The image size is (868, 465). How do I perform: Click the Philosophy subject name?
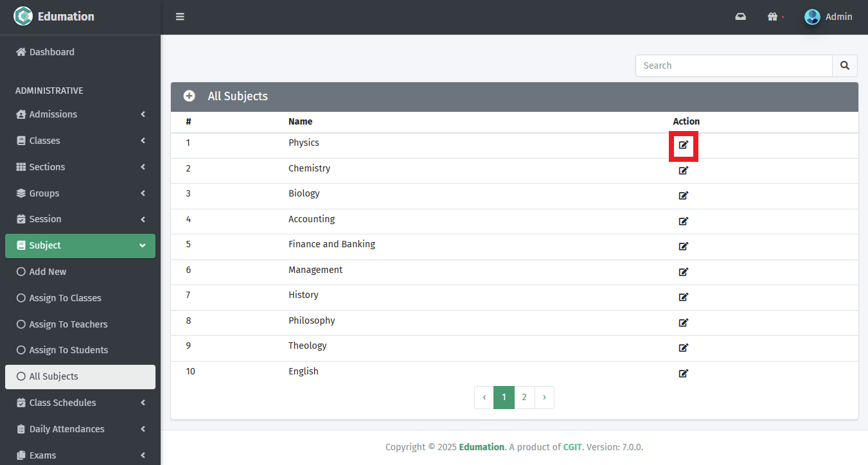click(x=312, y=320)
